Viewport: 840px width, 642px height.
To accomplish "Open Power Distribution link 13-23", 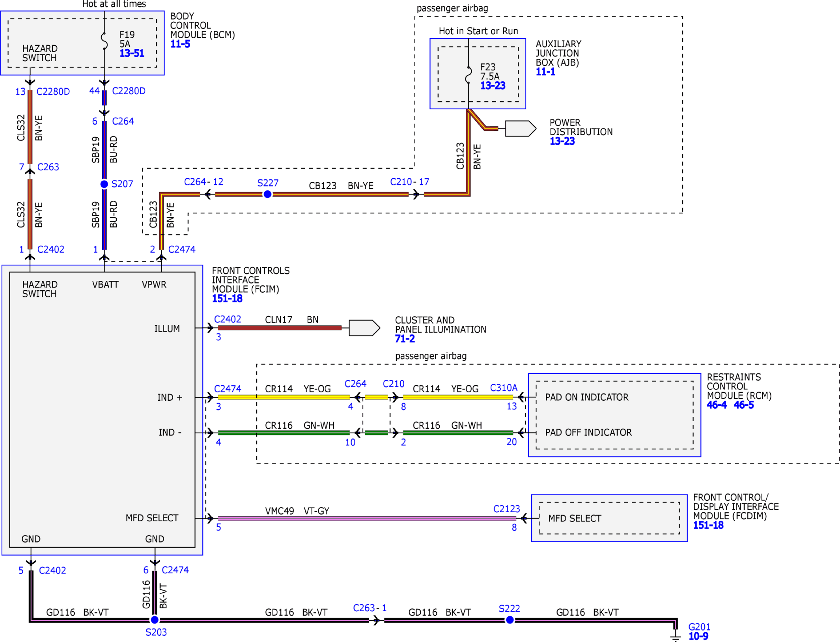I will coord(562,141).
